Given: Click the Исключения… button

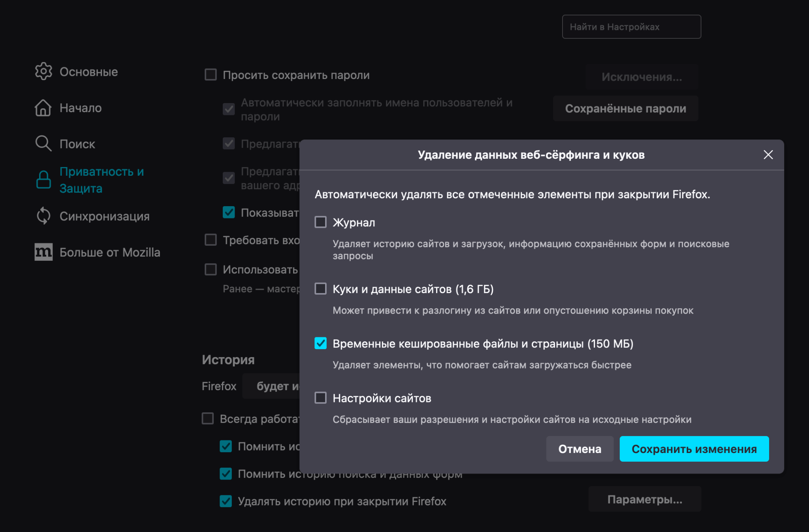Looking at the screenshot, I should [642, 77].
